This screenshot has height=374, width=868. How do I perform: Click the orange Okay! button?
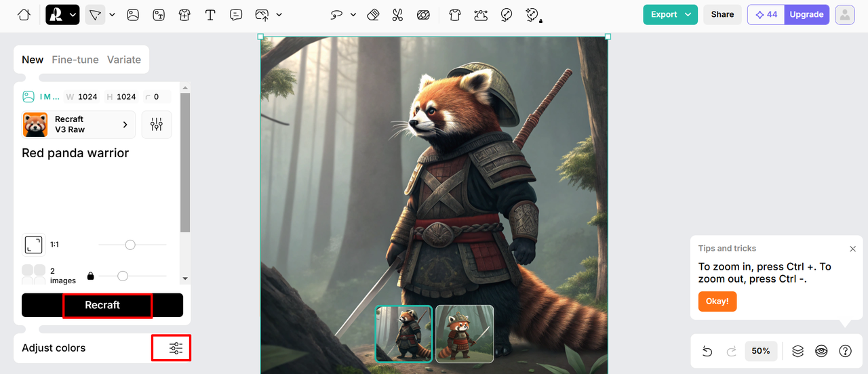tap(717, 302)
